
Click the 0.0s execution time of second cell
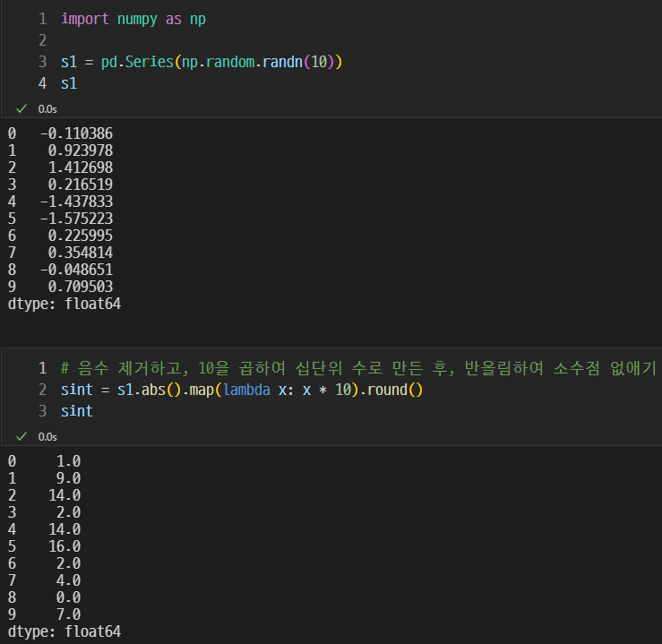(47, 436)
